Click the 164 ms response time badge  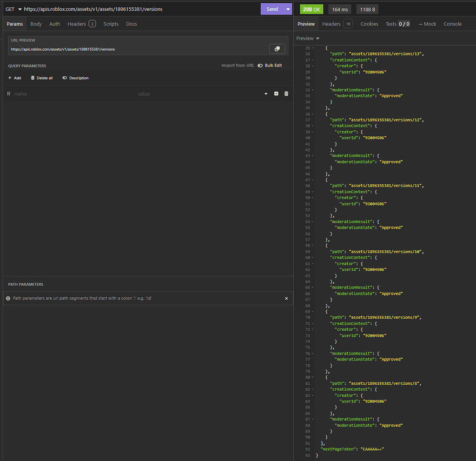point(340,9)
